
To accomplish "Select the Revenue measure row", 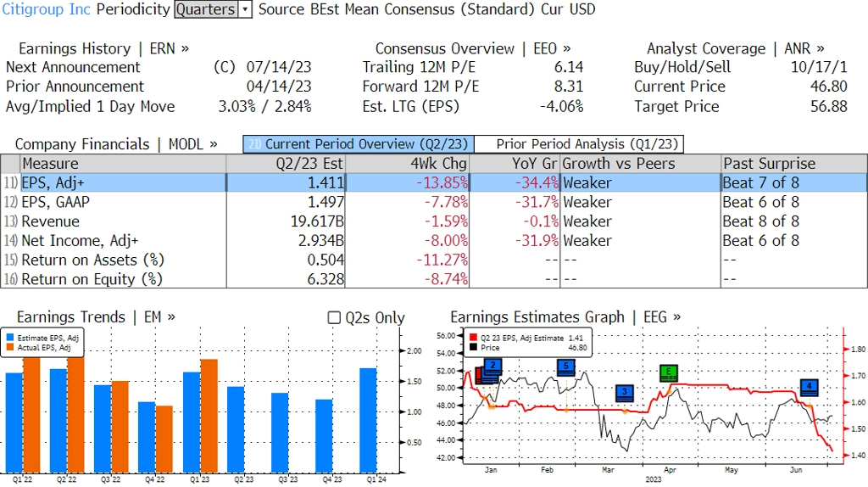I will pos(434,221).
